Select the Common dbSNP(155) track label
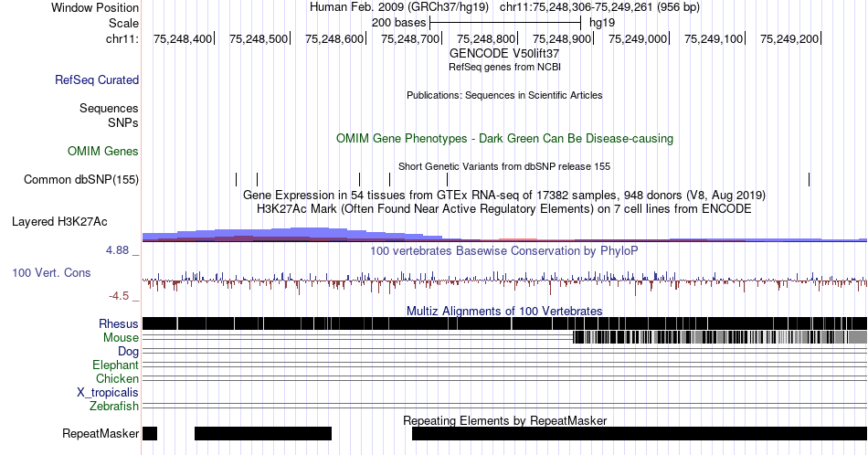 point(81,179)
